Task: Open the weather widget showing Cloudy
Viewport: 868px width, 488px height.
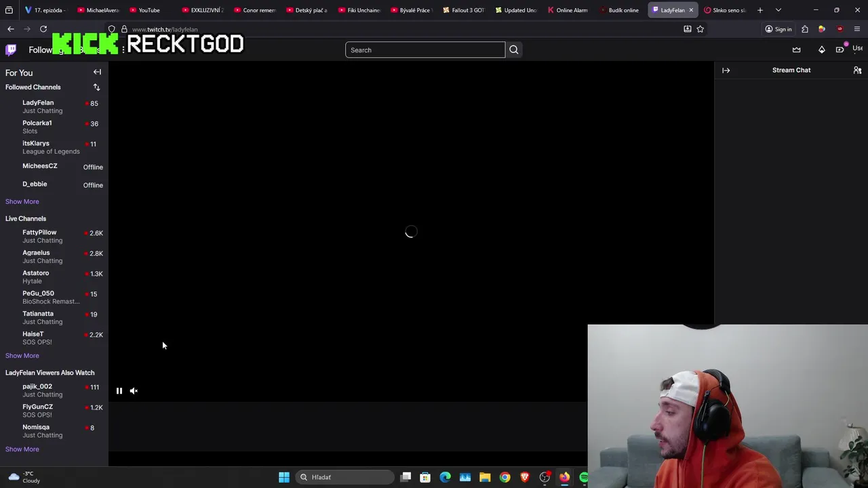Action: (x=24, y=477)
